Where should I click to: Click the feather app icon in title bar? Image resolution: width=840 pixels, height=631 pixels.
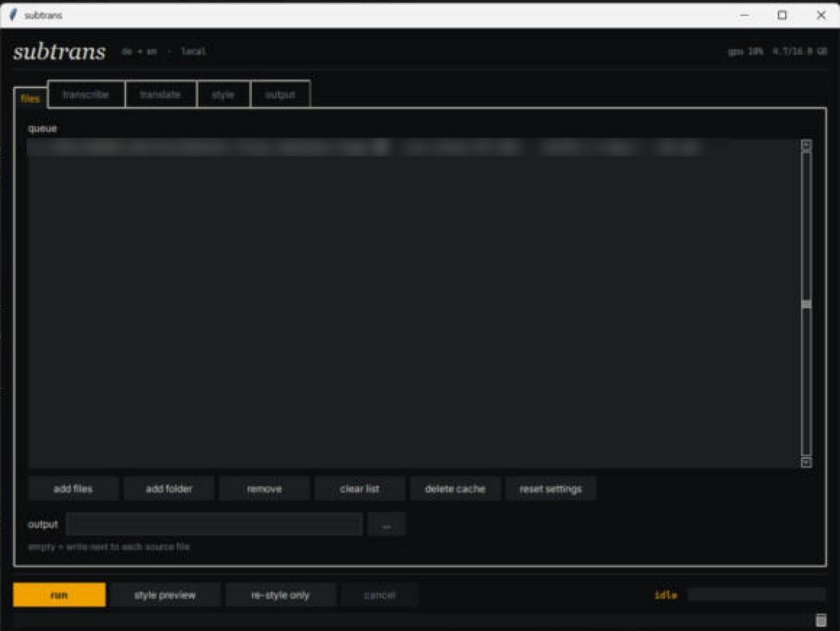point(13,15)
